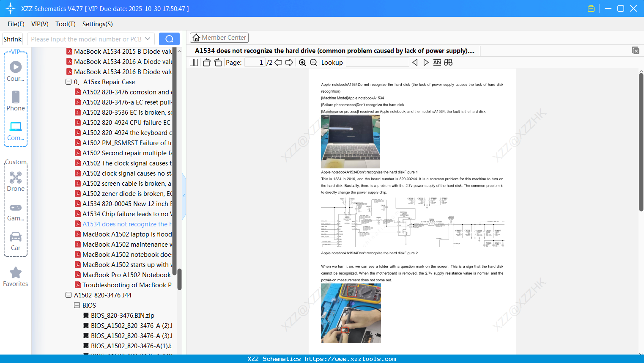Go to next page arrow
The image size is (644, 363).
tap(289, 62)
